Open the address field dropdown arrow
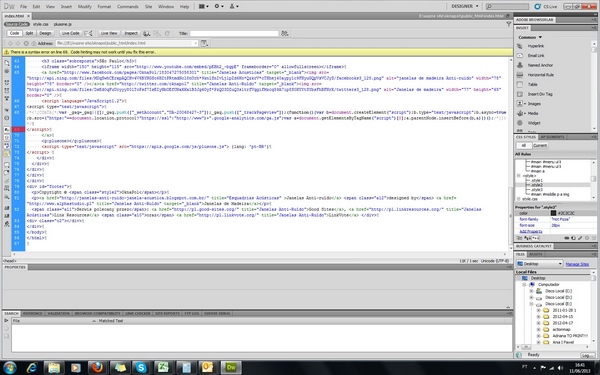 tap(195, 43)
